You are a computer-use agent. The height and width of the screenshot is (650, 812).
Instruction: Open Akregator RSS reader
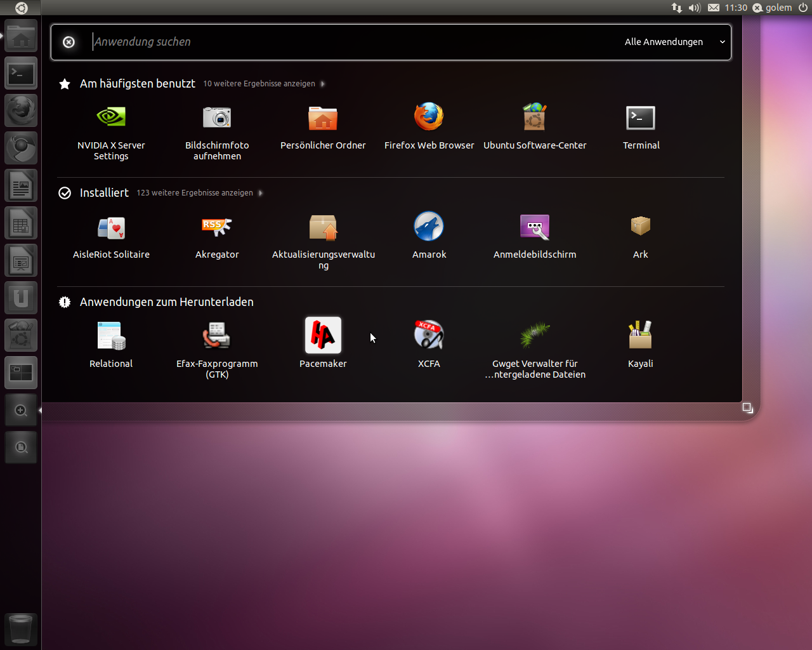point(217,236)
